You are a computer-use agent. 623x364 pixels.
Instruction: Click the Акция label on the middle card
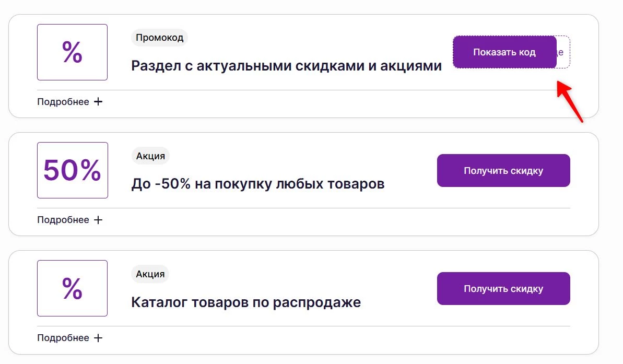[x=150, y=155]
